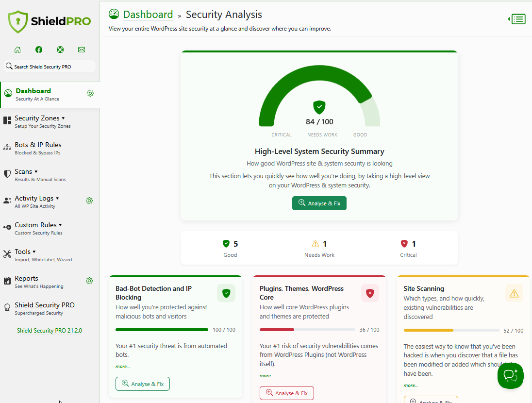The height and width of the screenshot is (403, 532).
Task: Click the Dashboard gauge icon in header
Action: point(114,14)
